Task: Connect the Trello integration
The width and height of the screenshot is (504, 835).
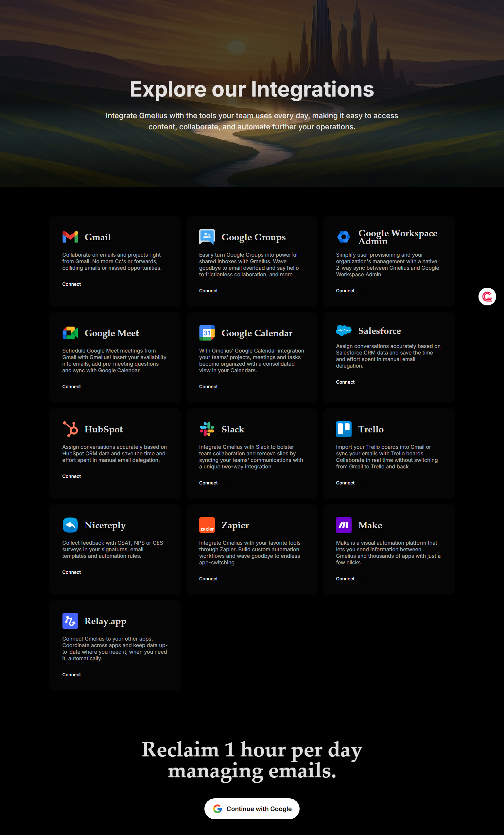Action: tap(345, 482)
